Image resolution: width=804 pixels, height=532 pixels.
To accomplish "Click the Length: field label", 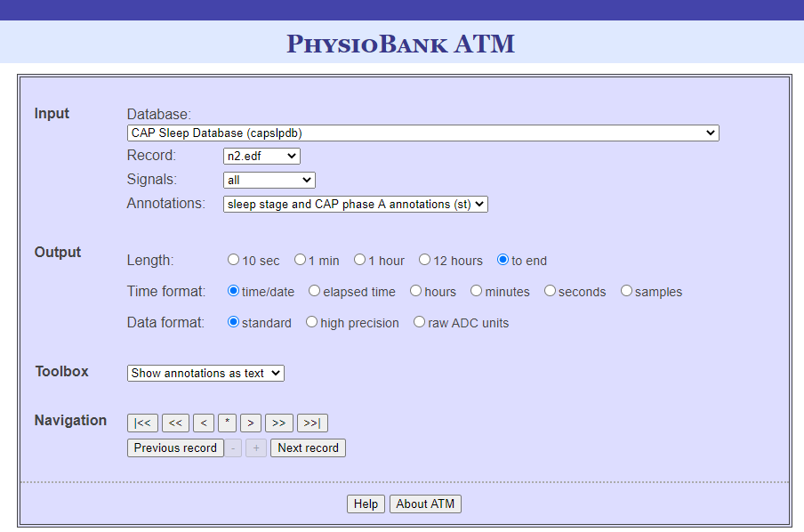I will pos(150,260).
